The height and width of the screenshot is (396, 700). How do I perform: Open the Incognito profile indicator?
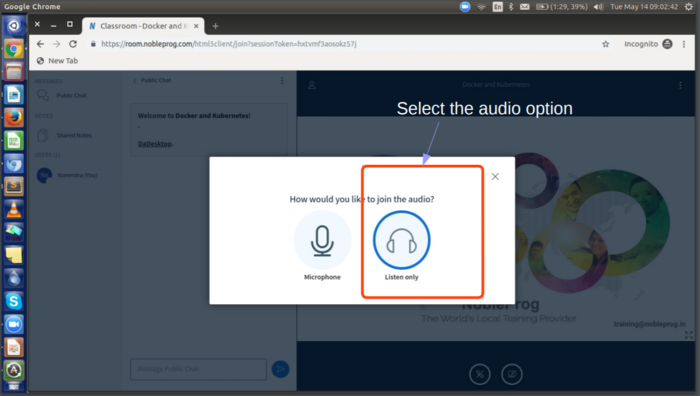coord(648,44)
